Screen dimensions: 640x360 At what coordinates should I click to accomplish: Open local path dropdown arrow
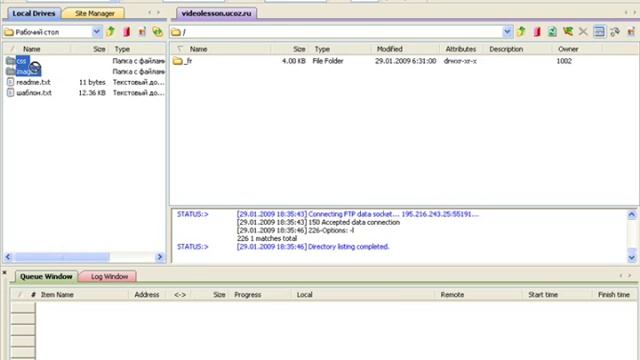[96, 31]
